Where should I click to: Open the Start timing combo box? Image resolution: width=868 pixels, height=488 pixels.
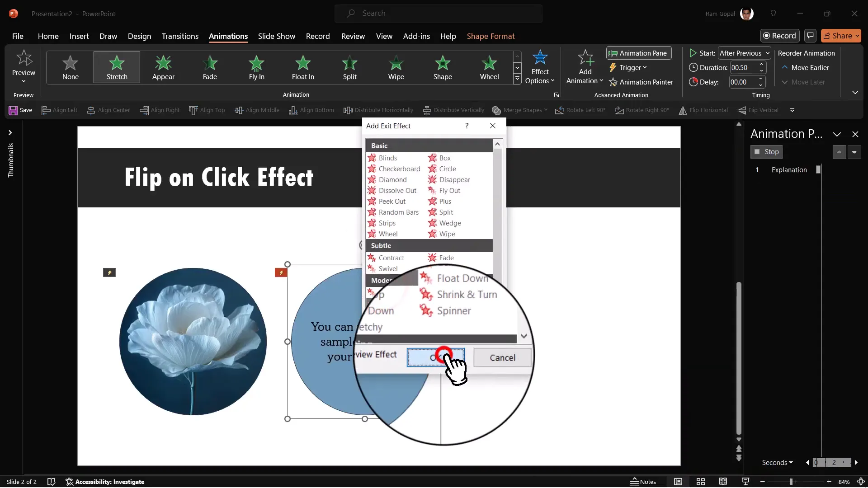point(744,53)
